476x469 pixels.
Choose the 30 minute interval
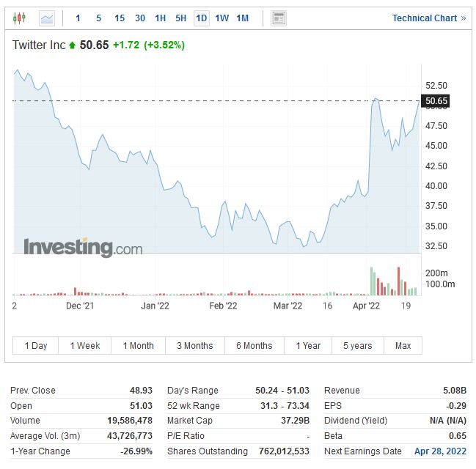(x=140, y=18)
